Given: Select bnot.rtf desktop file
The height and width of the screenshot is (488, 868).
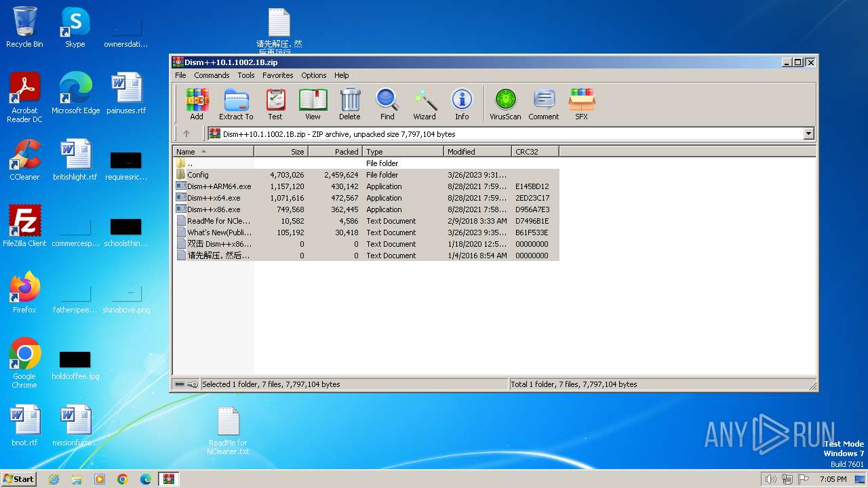Looking at the screenshot, I should 24,426.
